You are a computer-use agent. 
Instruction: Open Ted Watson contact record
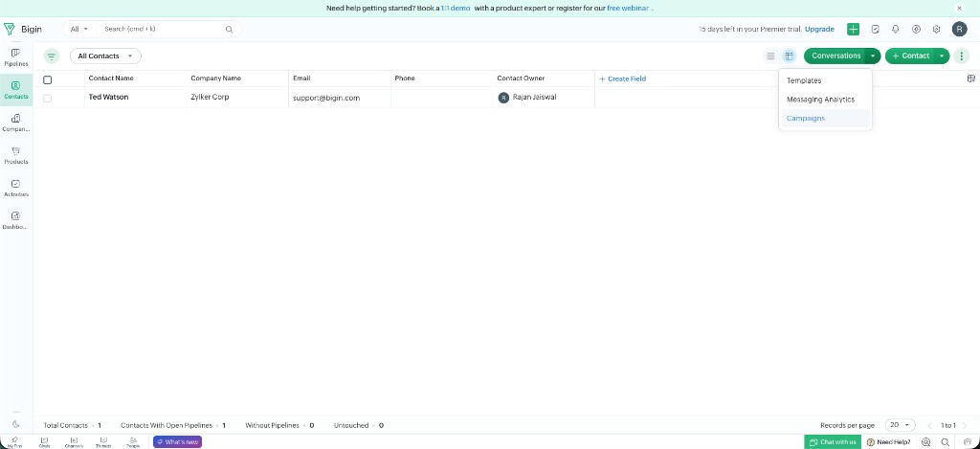coord(109,98)
